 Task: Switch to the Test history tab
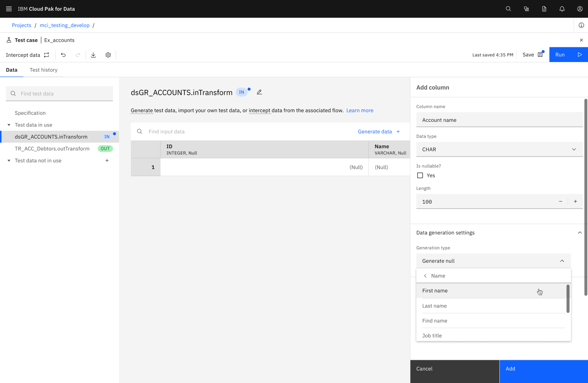pos(43,70)
